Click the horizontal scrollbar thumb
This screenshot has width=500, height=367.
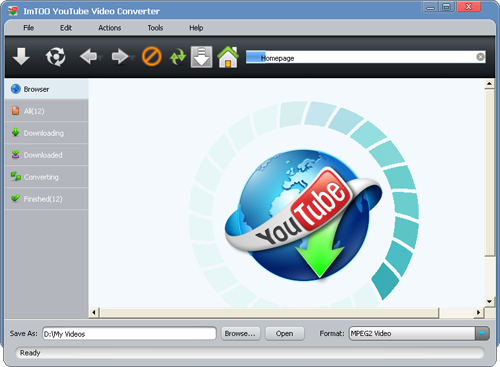coord(269,313)
